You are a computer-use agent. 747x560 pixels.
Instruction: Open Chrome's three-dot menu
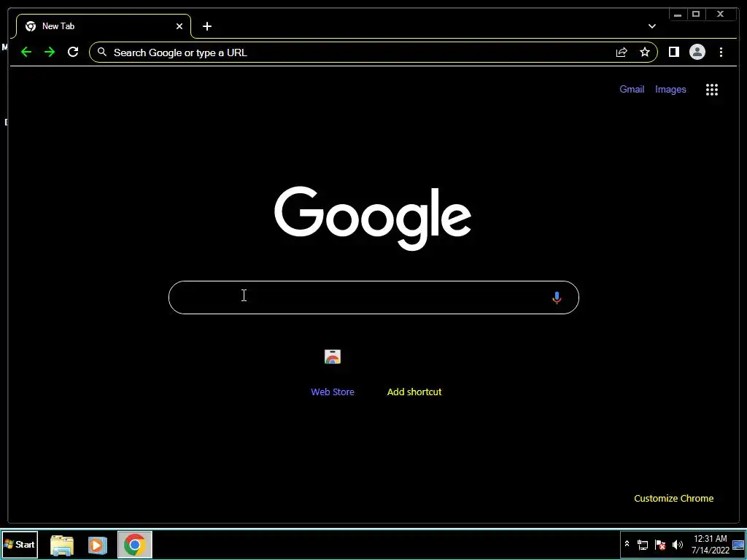coord(721,52)
